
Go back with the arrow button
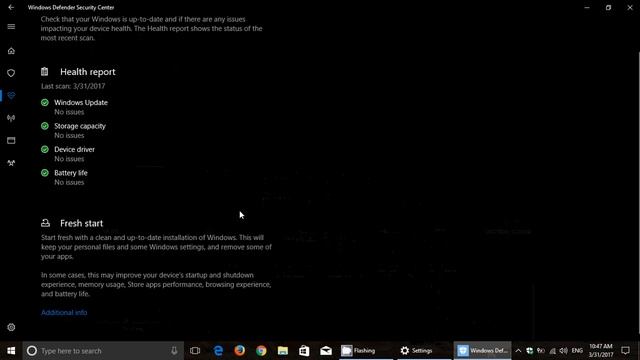[11, 7]
